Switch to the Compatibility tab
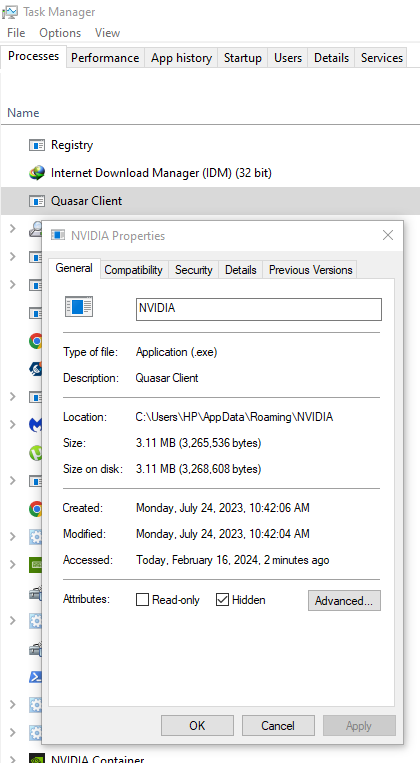Screen dimensions: 420x763 133,270
